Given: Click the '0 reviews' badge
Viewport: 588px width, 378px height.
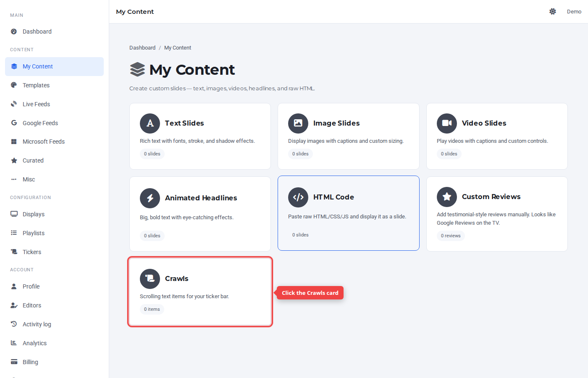Looking at the screenshot, I should pos(451,236).
